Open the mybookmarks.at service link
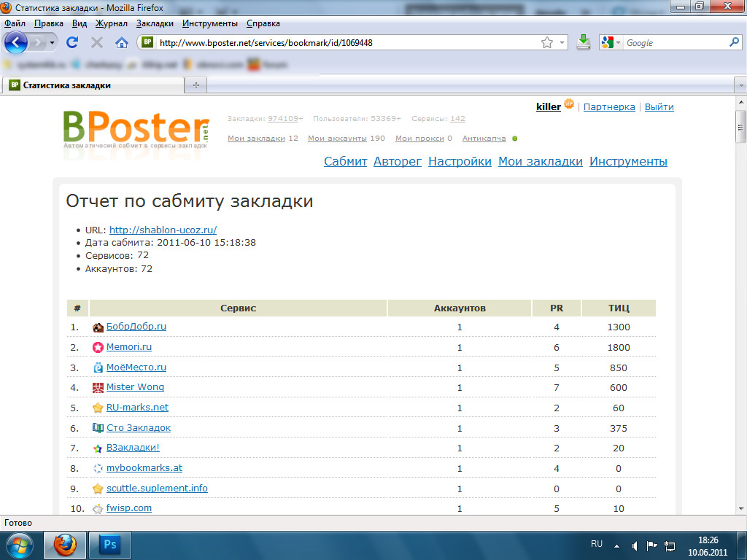The width and height of the screenshot is (747, 560). coord(144,467)
